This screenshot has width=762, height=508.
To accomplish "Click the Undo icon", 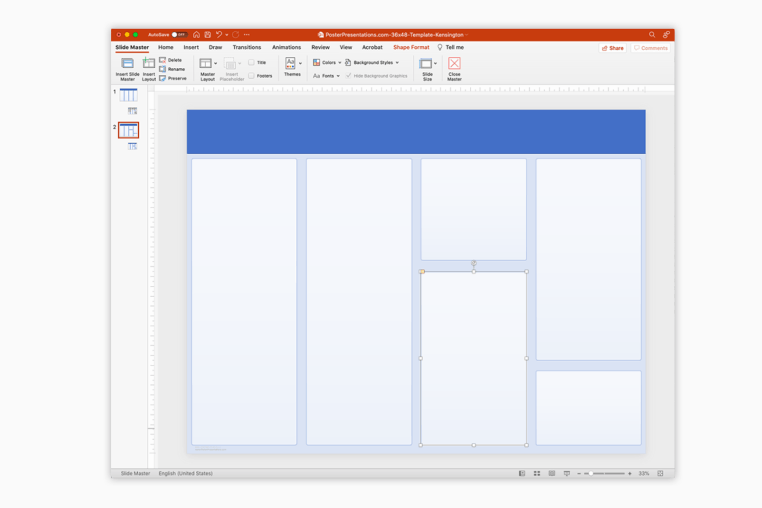I will tap(219, 35).
